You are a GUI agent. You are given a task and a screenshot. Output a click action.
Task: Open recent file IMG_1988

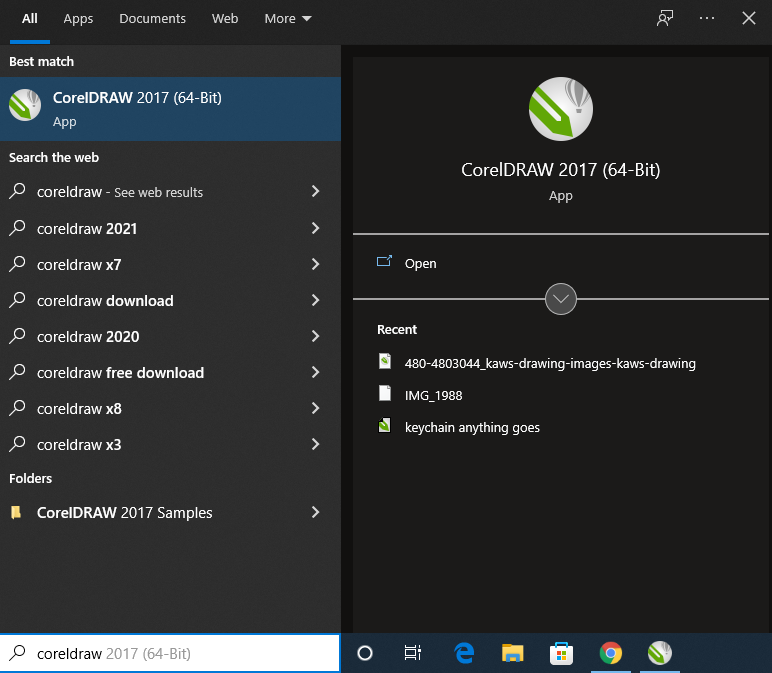(433, 395)
